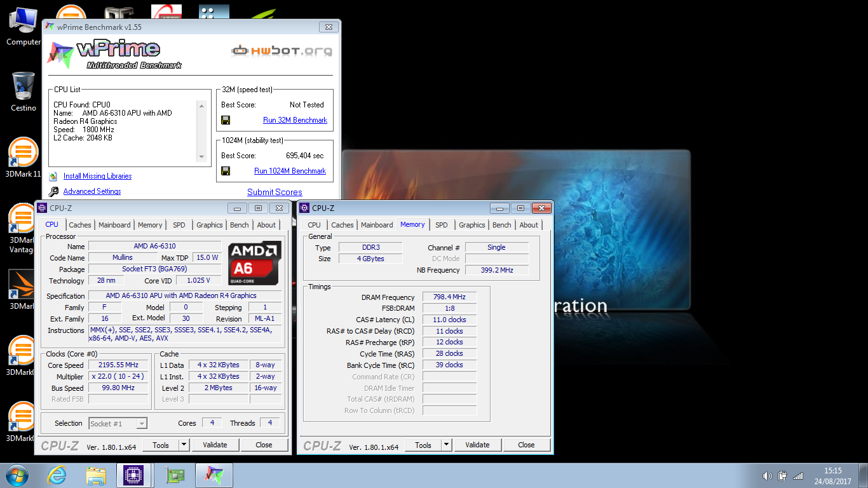Open the Tools dropdown arrow in left CPU-Z
868x488 pixels.
[x=184, y=445]
